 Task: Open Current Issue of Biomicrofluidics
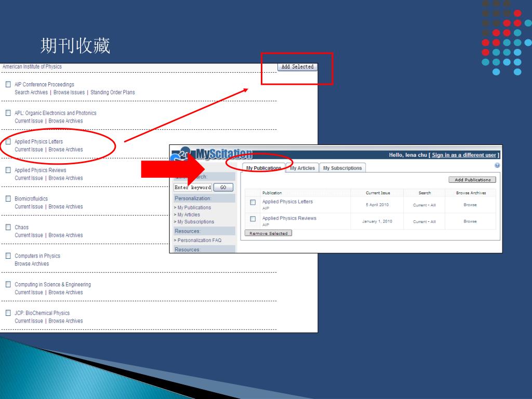(x=29, y=207)
